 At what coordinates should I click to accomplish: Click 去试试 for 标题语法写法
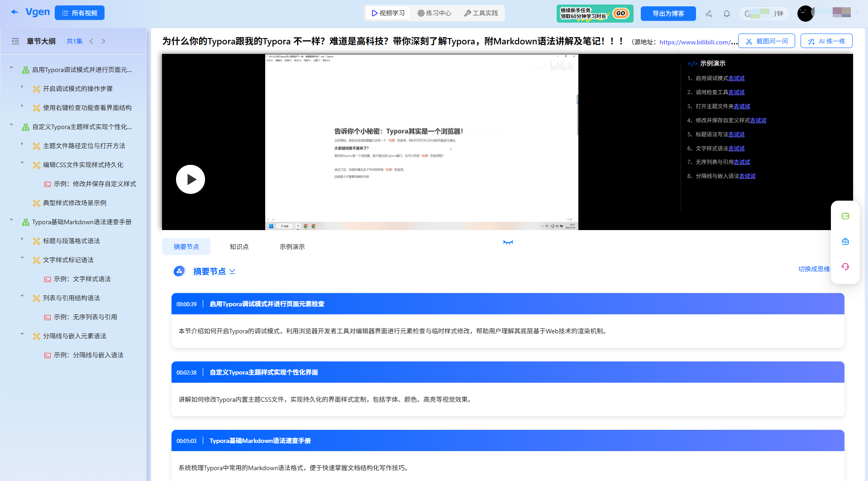coord(736,135)
